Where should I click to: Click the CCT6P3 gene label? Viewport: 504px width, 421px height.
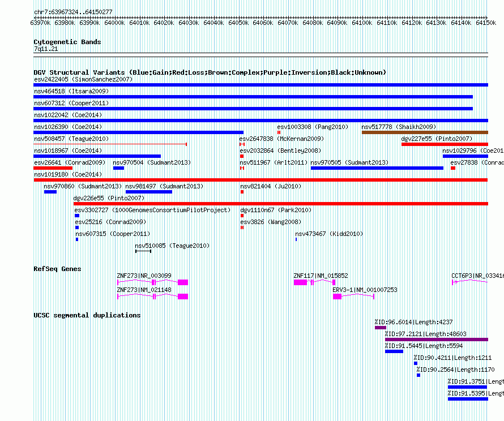[x=477, y=276]
